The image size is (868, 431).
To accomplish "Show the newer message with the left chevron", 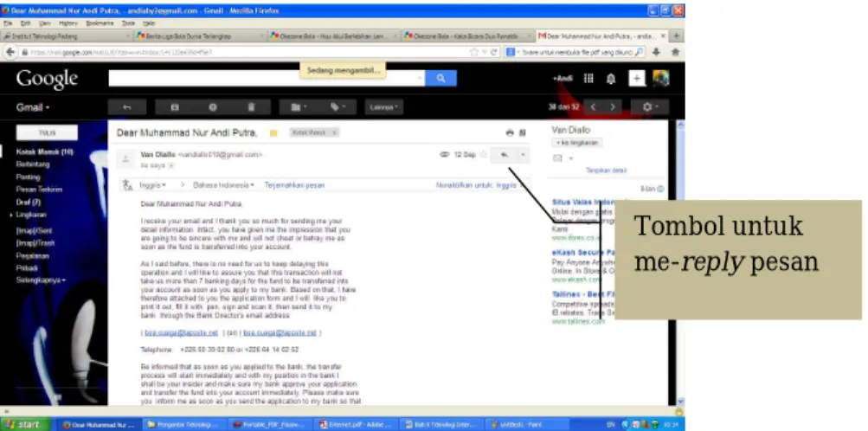I will click(x=593, y=106).
